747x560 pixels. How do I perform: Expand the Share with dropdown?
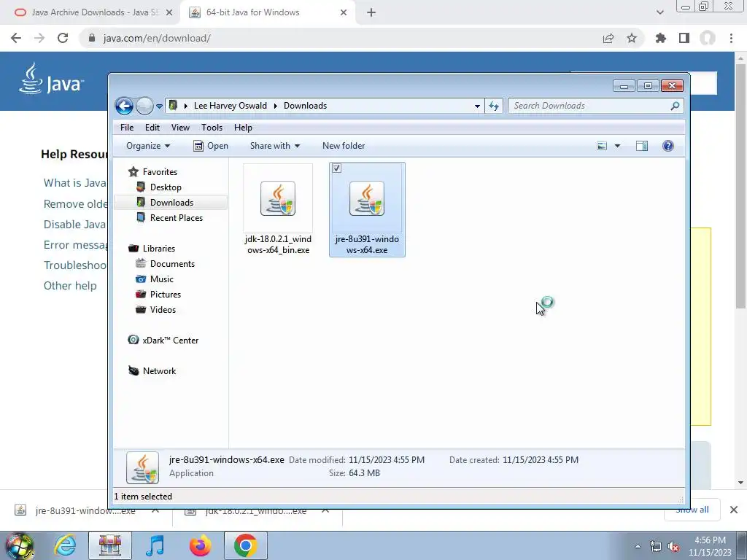pos(275,146)
